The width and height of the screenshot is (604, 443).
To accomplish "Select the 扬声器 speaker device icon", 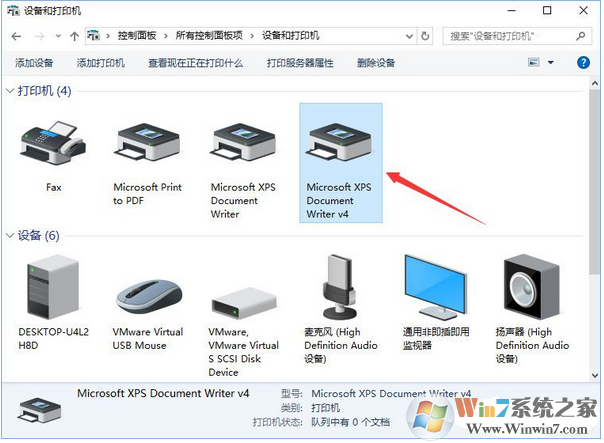I will (x=532, y=287).
